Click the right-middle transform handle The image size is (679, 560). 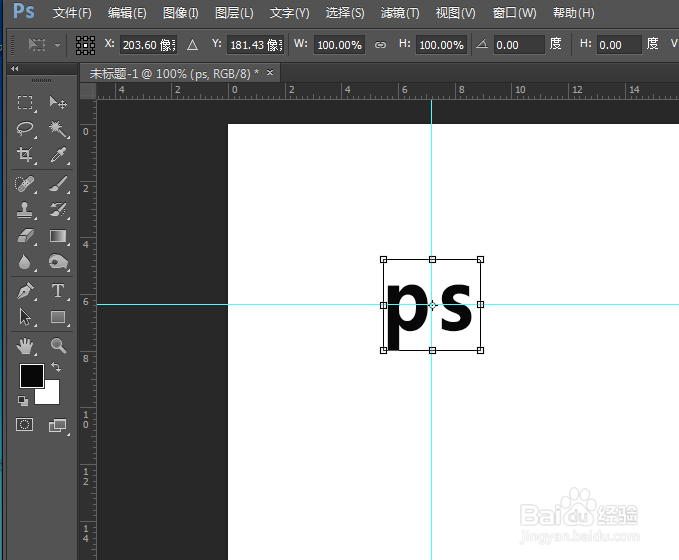480,304
